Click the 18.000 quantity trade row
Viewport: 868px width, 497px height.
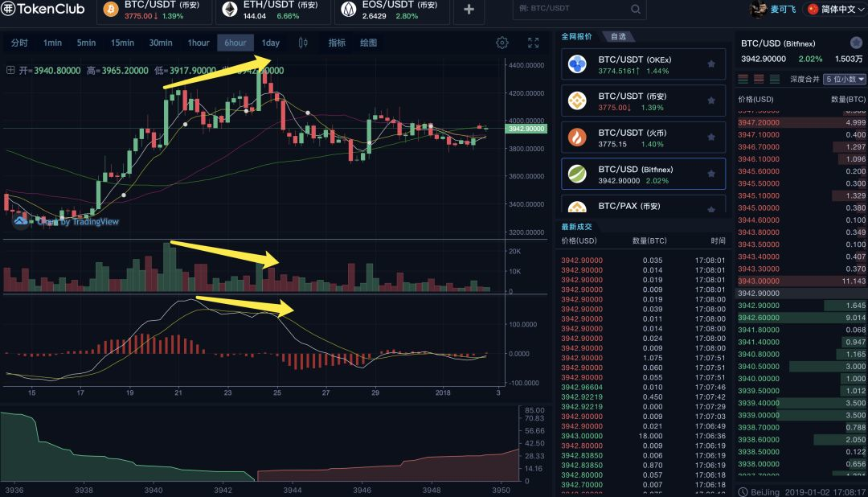pos(643,436)
